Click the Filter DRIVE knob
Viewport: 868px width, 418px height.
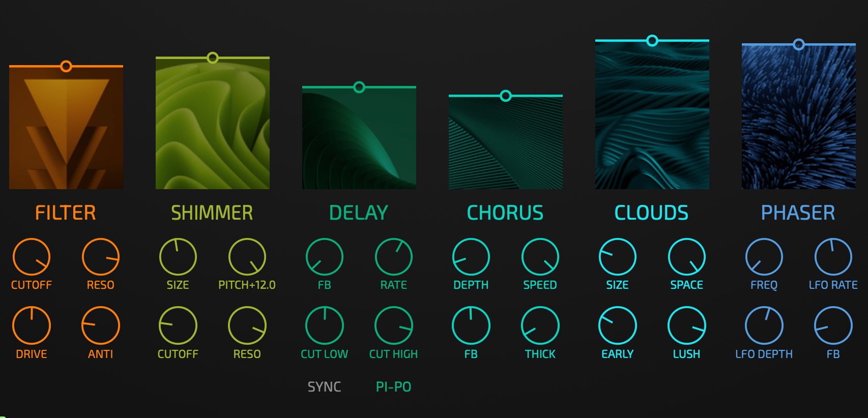coord(32,325)
